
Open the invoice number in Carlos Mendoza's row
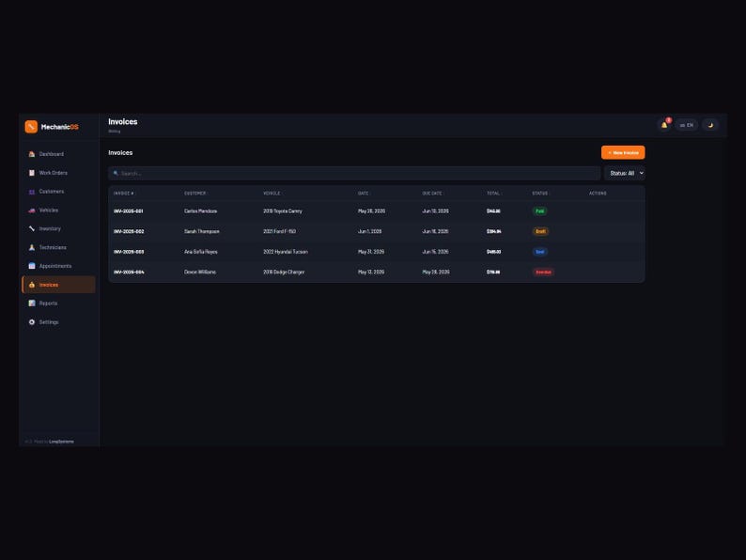click(x=129, y=210)
